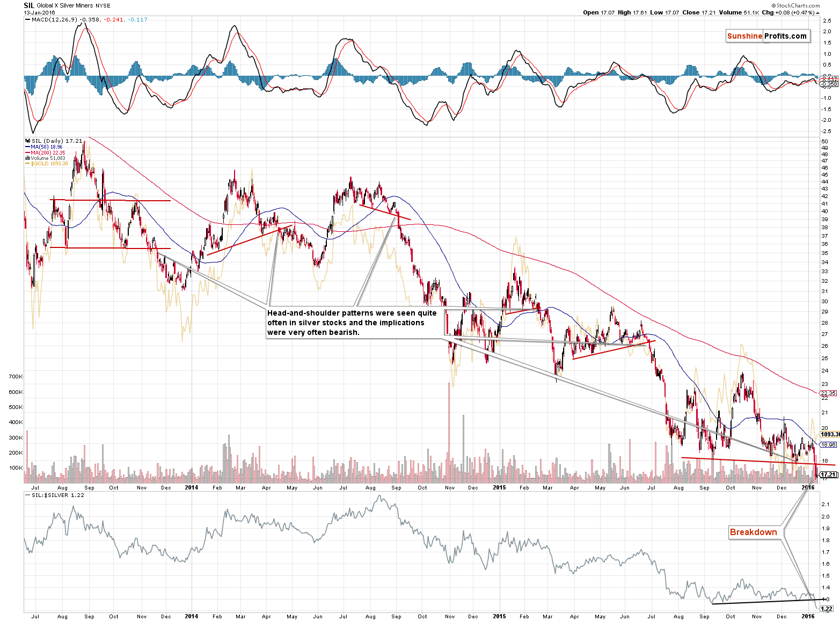Image resolution: width=840 pixels, height=621 pixels.
Task: Click the 22.35 price tag on right axis
Action: pos(828,393)
